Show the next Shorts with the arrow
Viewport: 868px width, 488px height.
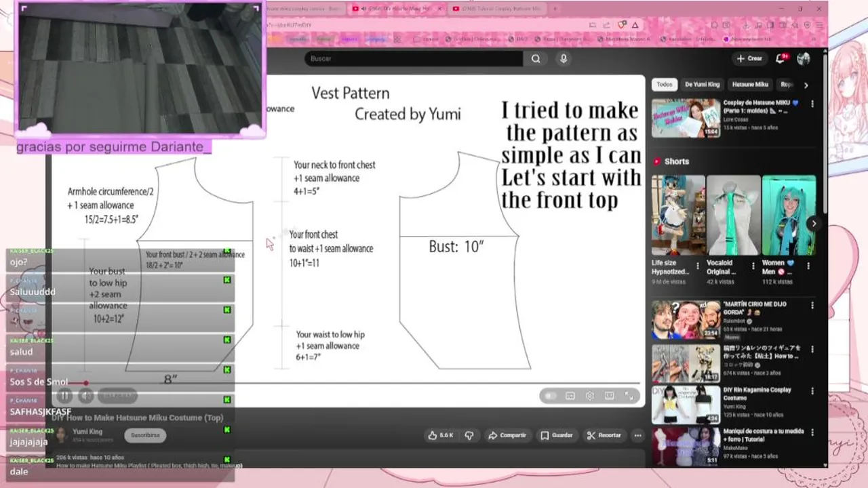pyautogui.click(x=814, y=224)
